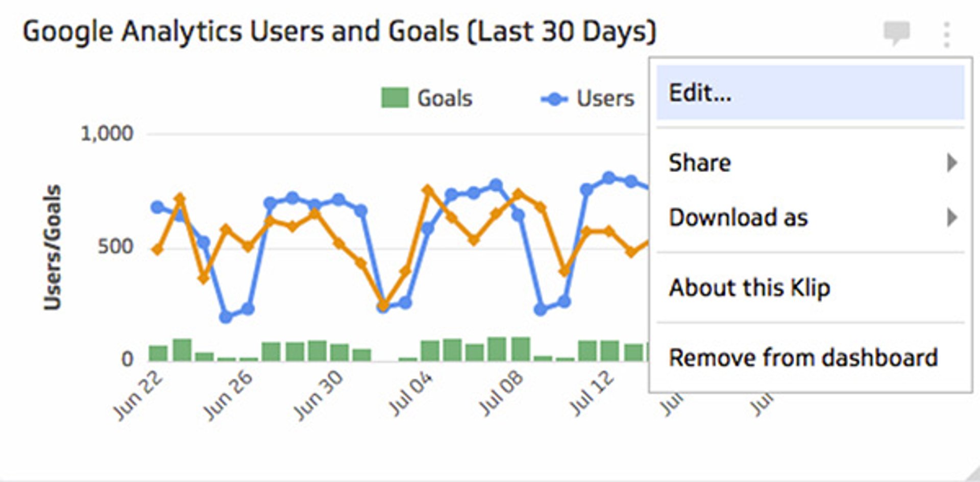Open the three-dot Klip options menu
Viewport: 980px width, 482px height.
(x=946, y=35)
